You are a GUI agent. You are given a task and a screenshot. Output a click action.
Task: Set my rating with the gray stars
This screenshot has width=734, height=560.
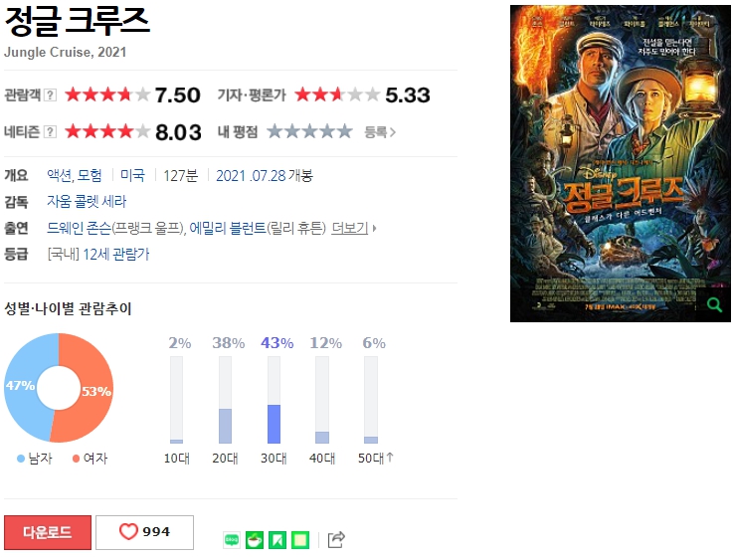pos(310,131)
